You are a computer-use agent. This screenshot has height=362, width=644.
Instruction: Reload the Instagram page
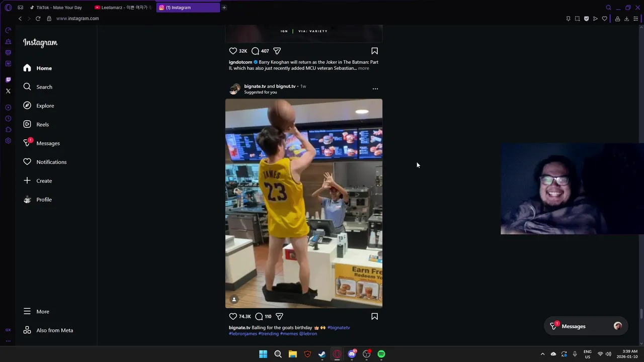click(38, 19)
